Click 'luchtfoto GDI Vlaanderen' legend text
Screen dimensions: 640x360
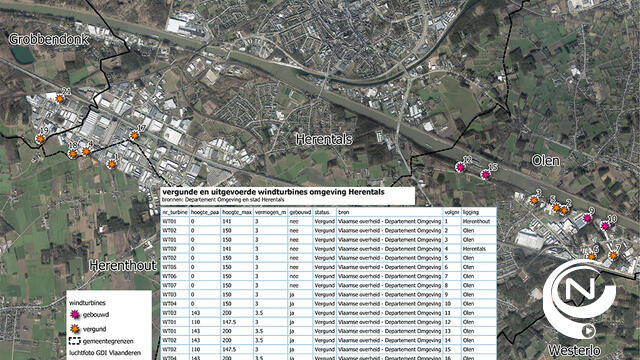point(105,353)
